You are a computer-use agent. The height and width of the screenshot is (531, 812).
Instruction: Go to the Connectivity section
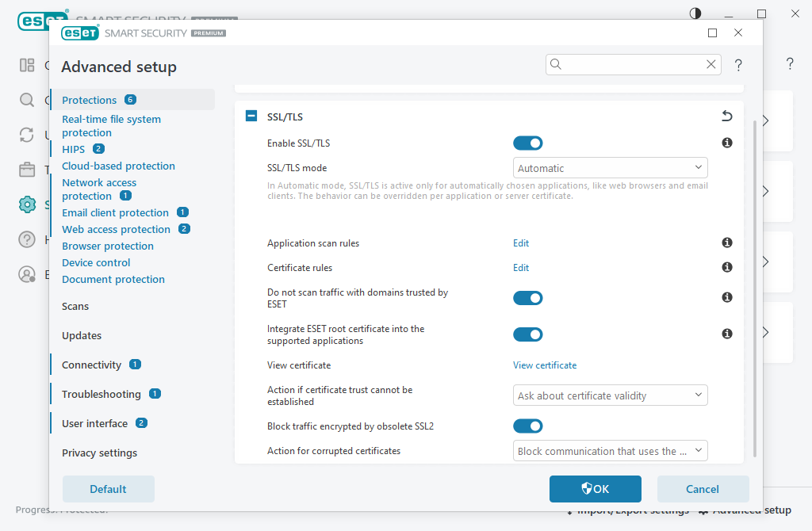92,365
